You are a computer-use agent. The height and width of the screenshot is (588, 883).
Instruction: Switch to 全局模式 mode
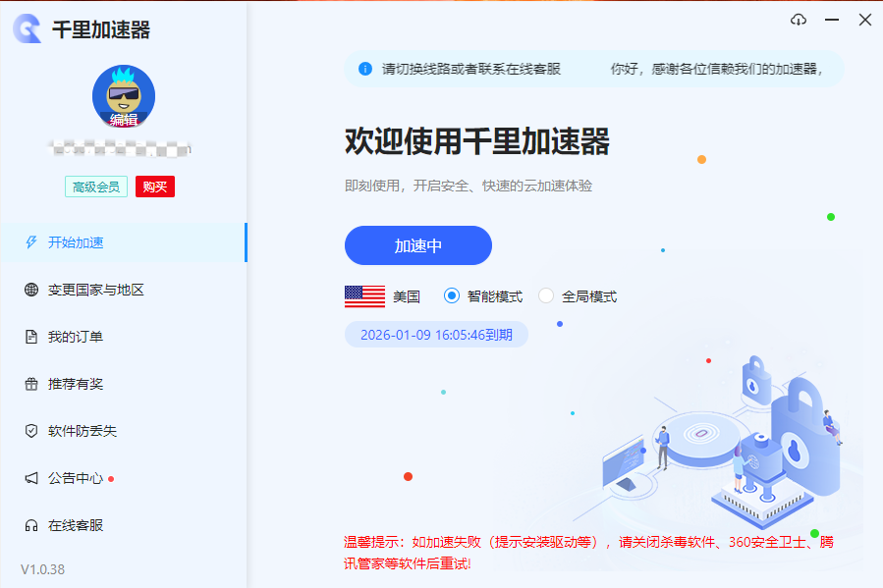pyautogui.click(x=545, y=295)
